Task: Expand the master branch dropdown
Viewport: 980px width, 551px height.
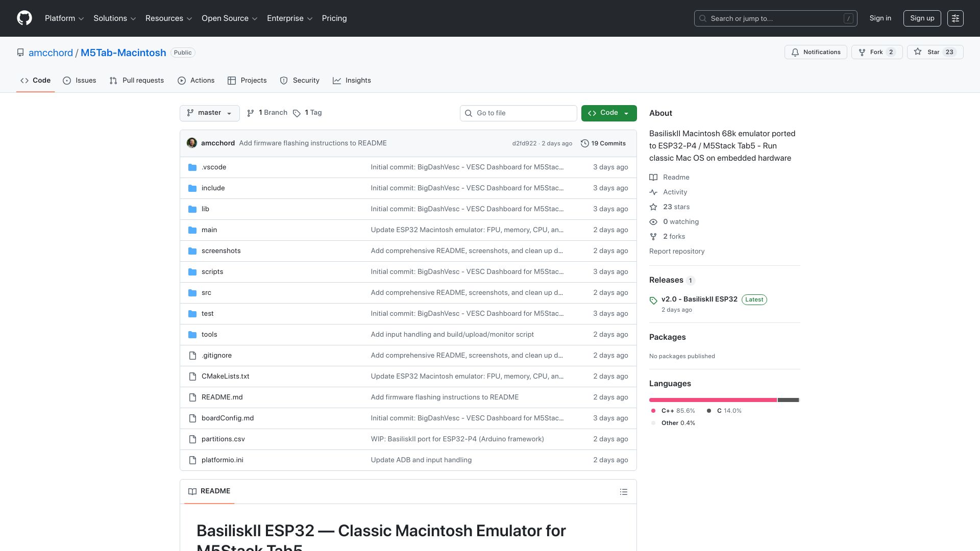Action: 210,113
